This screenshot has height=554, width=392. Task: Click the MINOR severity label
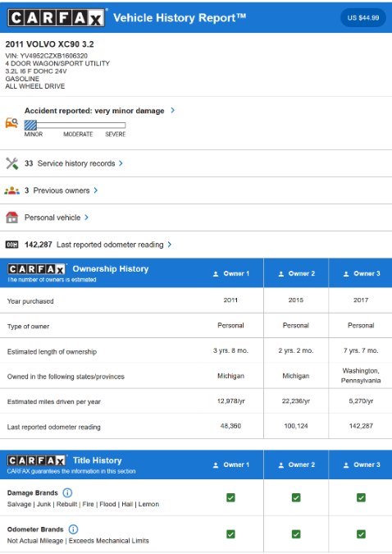tap(34, 135)
